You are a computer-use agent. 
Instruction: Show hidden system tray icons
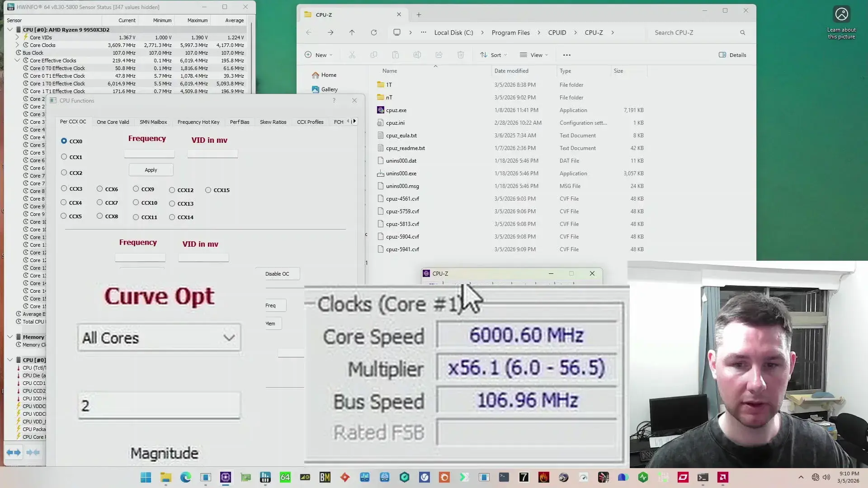coord(801,477)
